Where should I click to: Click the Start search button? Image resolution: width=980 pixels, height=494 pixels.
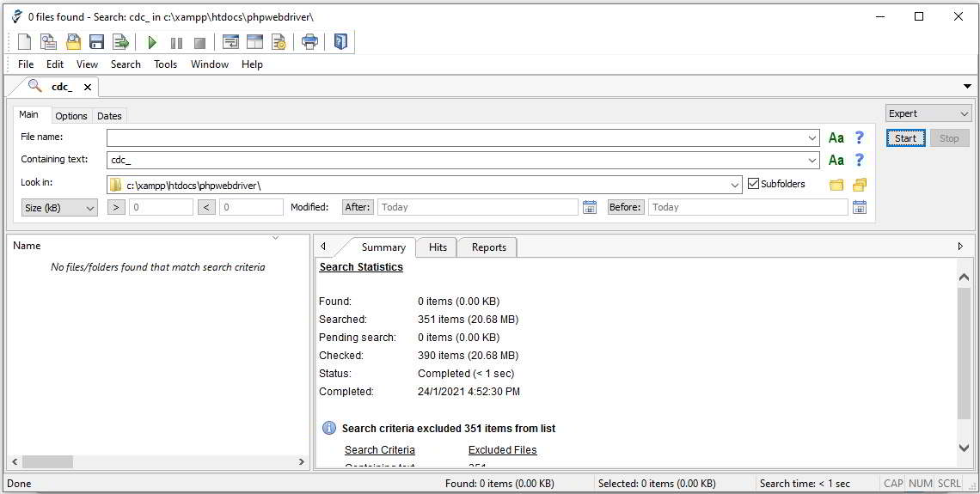click(905, 138)
